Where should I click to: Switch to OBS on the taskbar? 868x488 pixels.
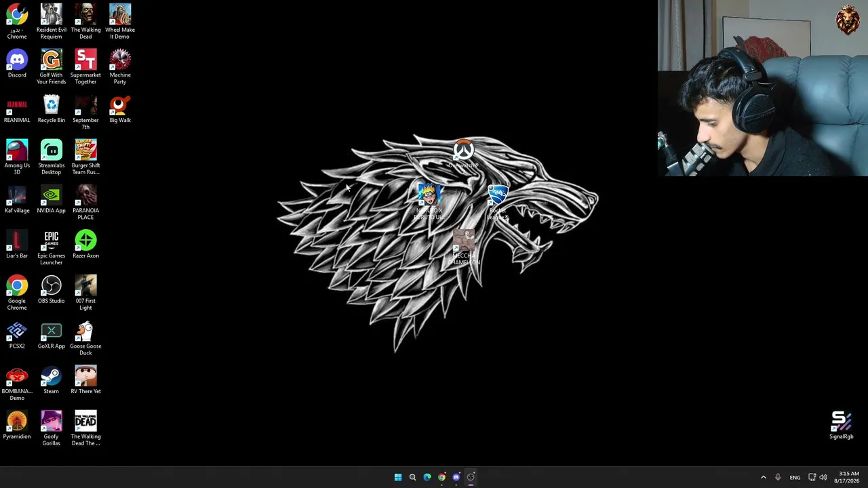[471, 477]
